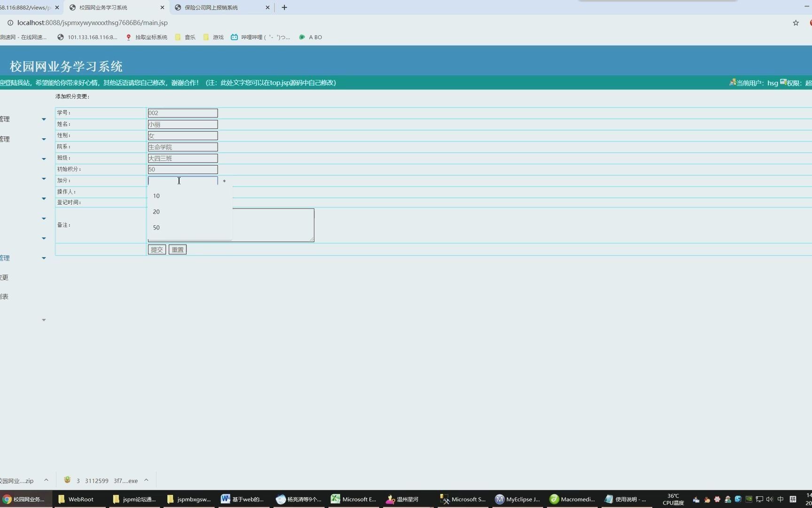Image resolution: width=812 pixels, height=508 pixels.
Task: Open MyEclipse from the taskbar
Action: [x=517, y=499]
